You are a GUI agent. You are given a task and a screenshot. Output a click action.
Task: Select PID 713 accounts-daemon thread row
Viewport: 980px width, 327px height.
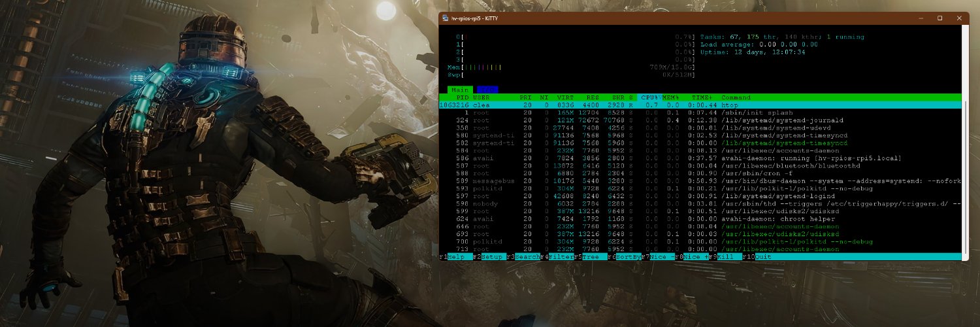[x=700, y=249]
